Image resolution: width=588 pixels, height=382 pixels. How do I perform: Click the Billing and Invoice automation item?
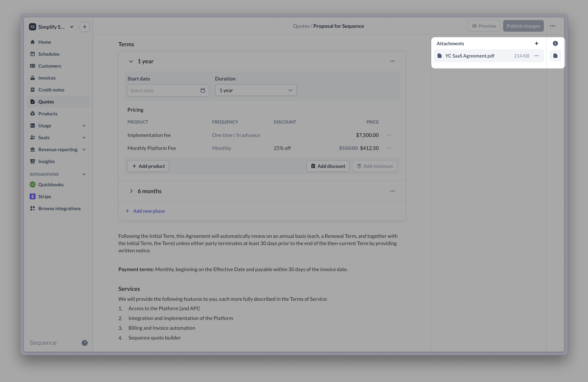(162, 328)
